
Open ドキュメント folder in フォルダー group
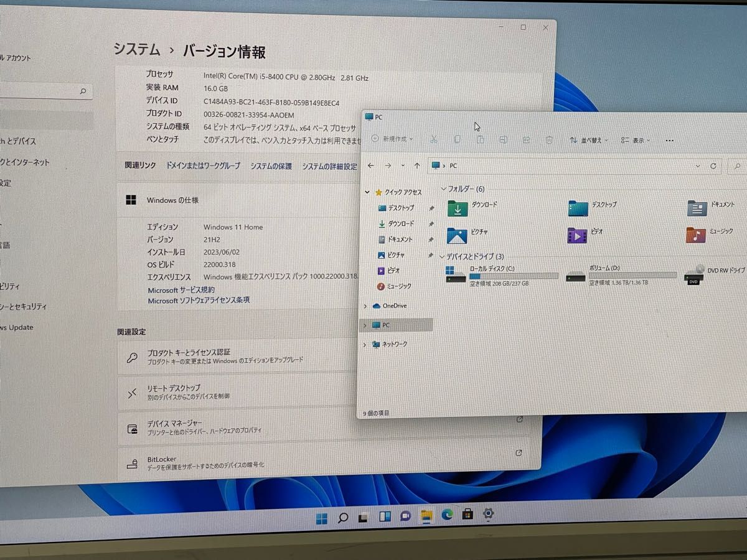(x=712, y=207)
